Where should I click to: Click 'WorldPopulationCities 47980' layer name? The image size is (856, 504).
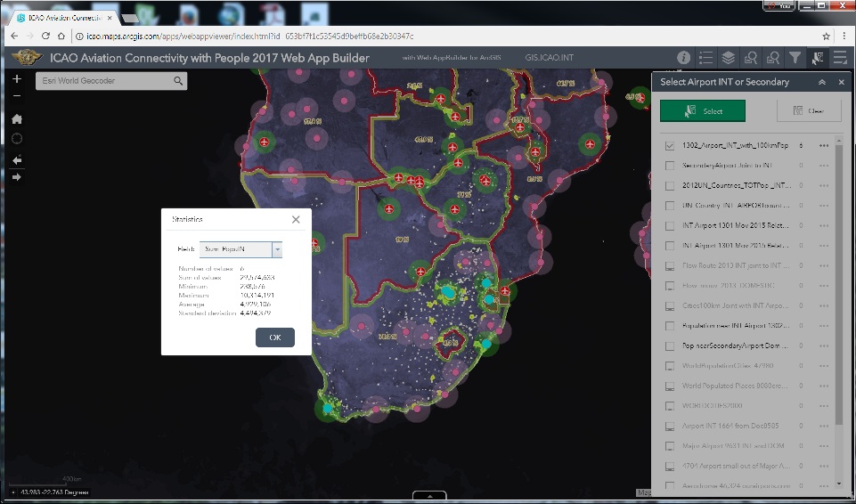728,366
